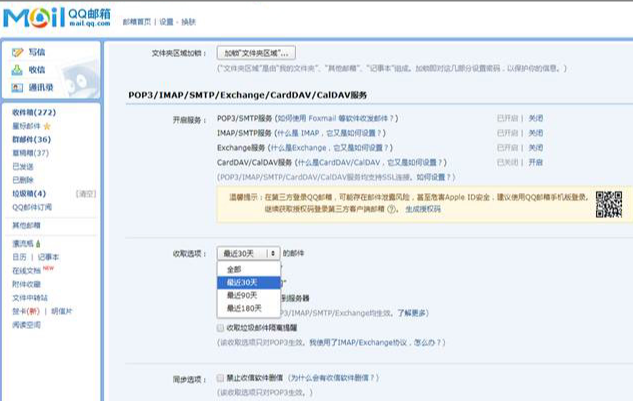Click [清空] next to 垃圾箱
The image size is (633, 401).
point(86,194)
